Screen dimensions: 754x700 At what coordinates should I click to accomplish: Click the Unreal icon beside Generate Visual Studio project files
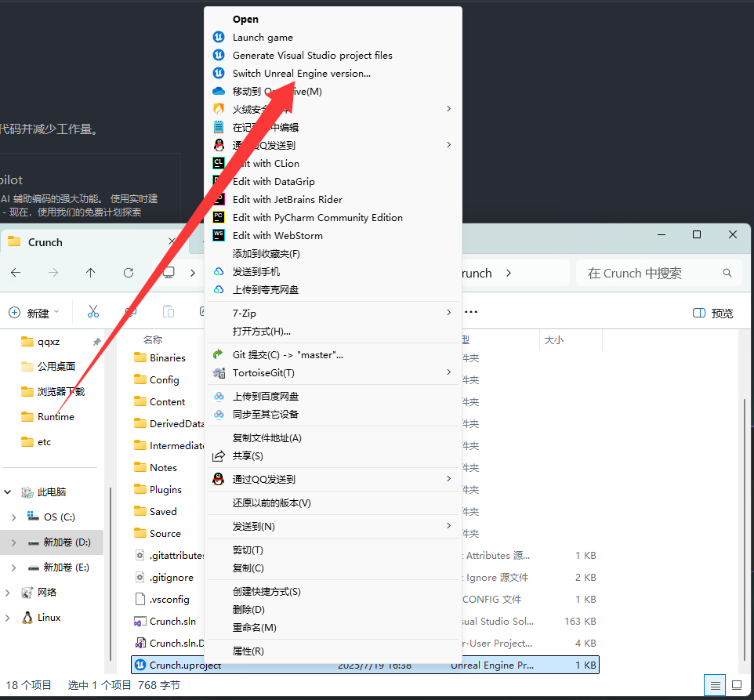pos(219,55)
